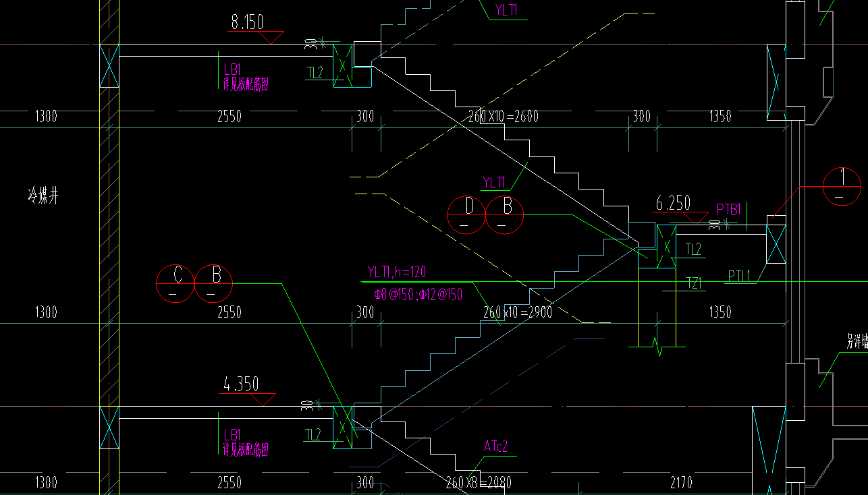Select the PTL1 beam label
868x495 pixels.
(740, 276)
